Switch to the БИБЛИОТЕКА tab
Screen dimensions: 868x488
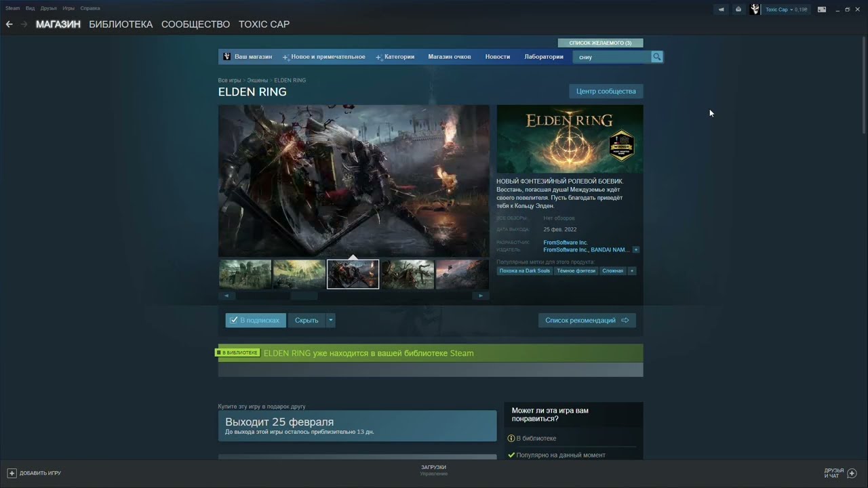[121, 24]
